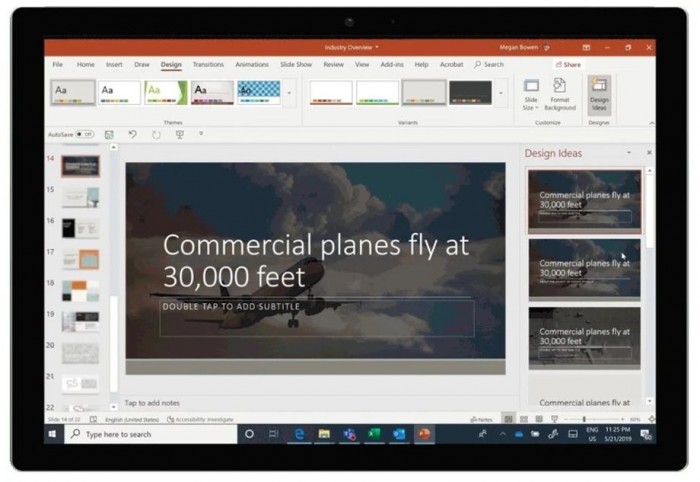
Task: Open Excel from the Windows taskbar
Action: (x=374, y=434)
